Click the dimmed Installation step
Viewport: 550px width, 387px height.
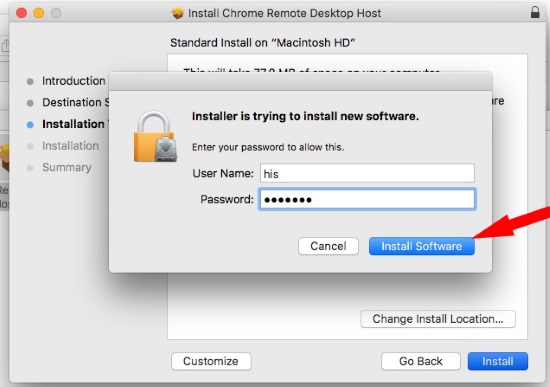pyautogui.click(x=70, y=146)
